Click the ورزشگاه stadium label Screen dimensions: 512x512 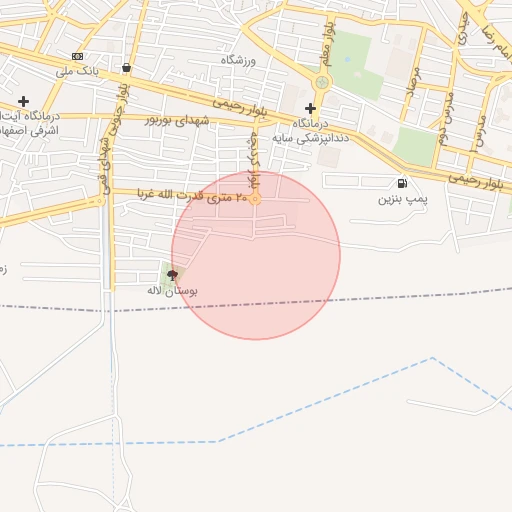pos(238,61)
